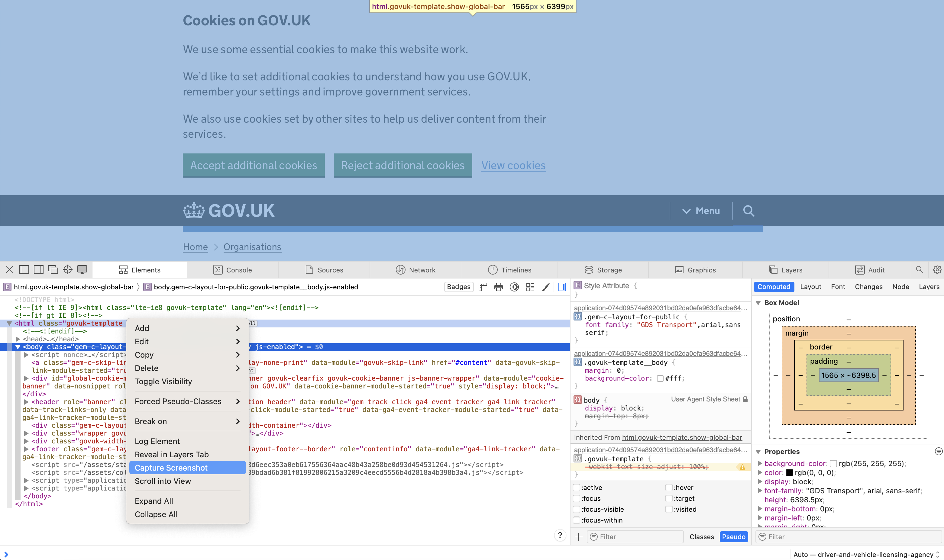This screenshot has height=560, width=944.
Task: Toggle compositing borders grid icon
Action: coord(530,287)
